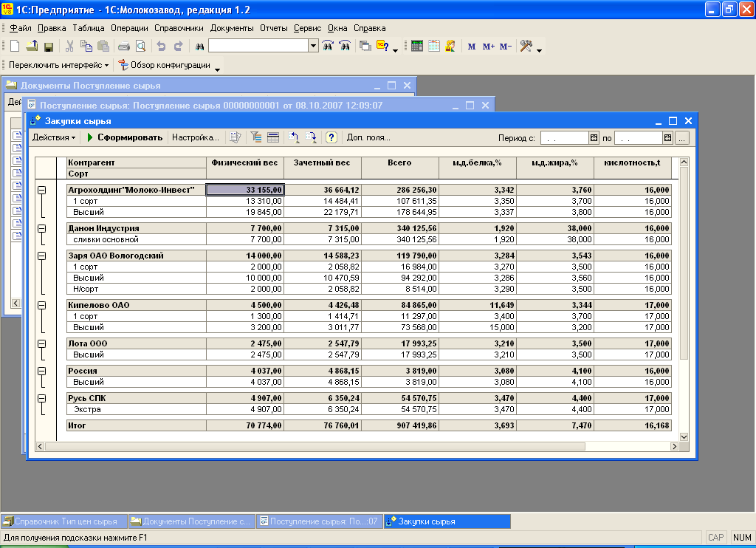Open the Сервис menu
756x548 pixels.
[x=308, y=28]
